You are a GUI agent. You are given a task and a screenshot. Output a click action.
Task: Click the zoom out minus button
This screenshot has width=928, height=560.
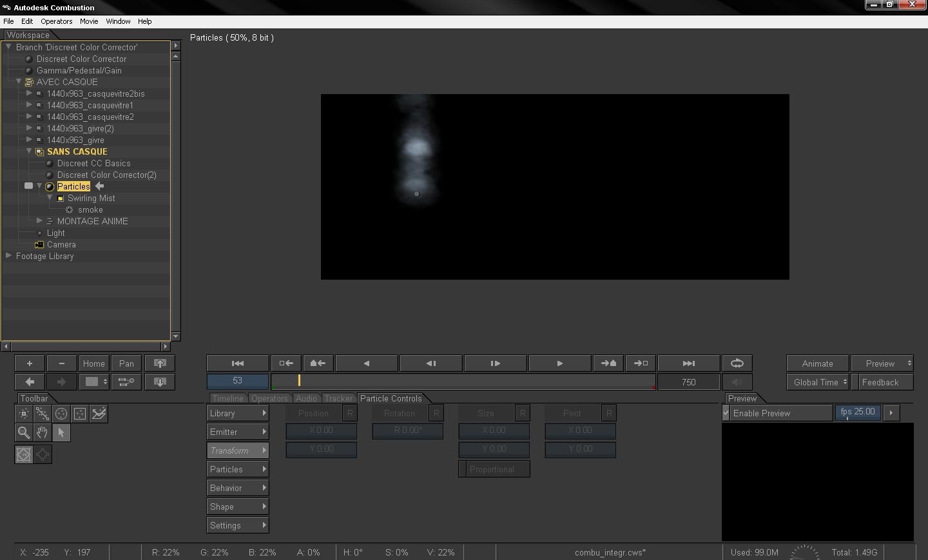62,363
